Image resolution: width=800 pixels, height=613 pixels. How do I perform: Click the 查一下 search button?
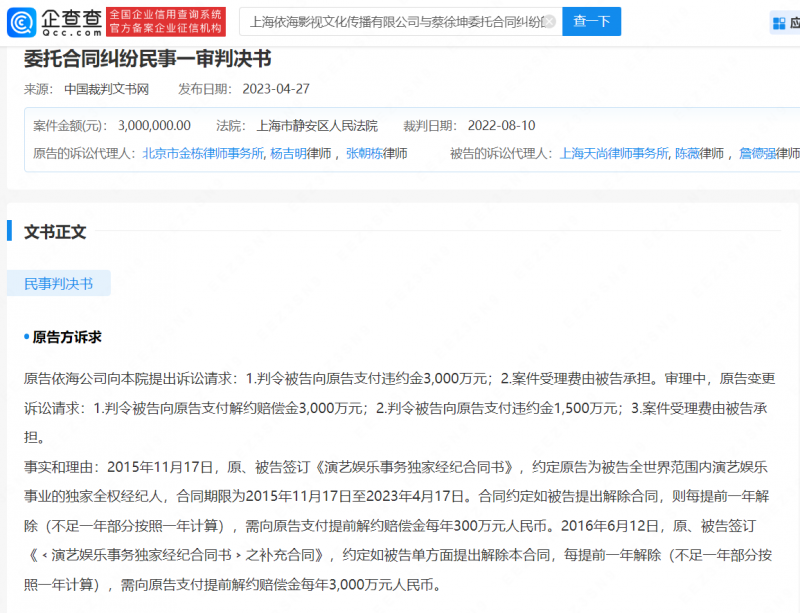591,22
